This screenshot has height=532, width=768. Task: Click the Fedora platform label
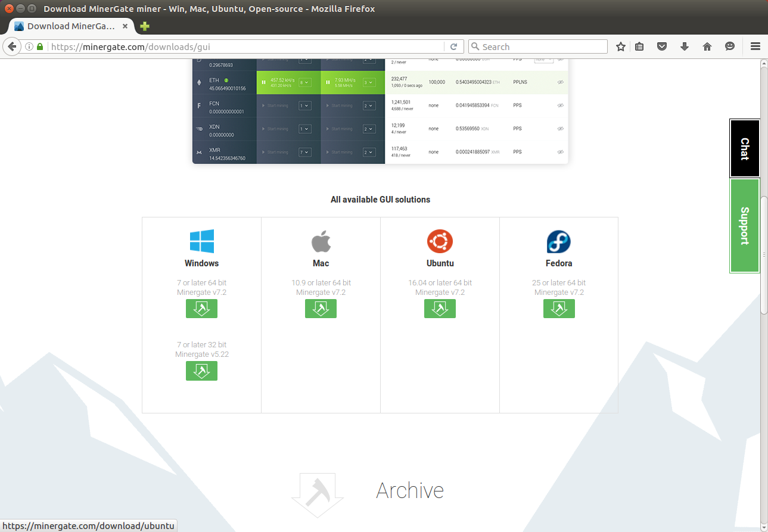[x=559, y=263]
